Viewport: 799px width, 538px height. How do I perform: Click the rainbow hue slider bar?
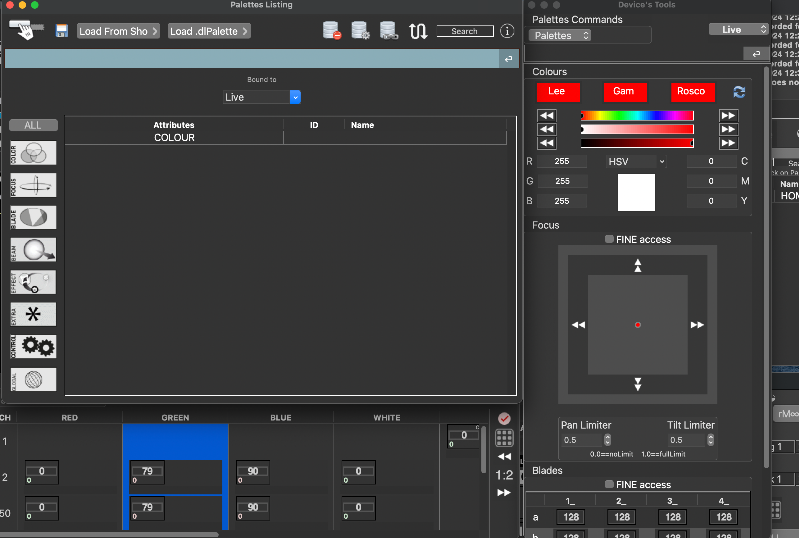[637, 116]
